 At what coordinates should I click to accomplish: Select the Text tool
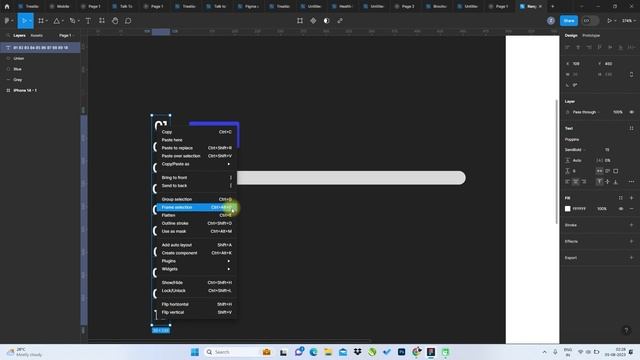pyautogui.click(x=88, y=21)
